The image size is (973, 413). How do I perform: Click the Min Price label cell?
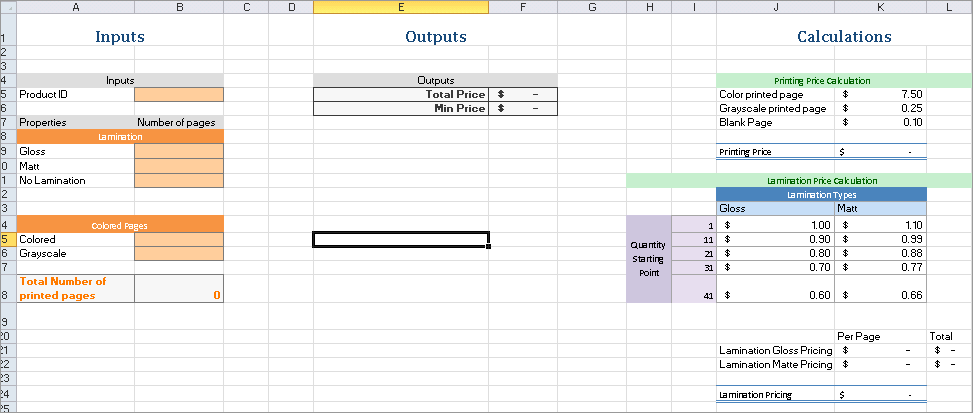coord(401,109)
